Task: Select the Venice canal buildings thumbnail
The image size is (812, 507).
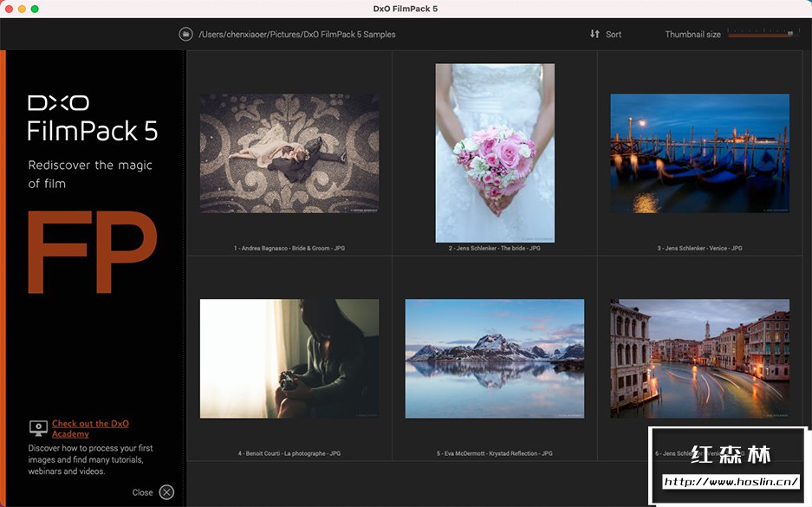Action: (x=699, y=358)
